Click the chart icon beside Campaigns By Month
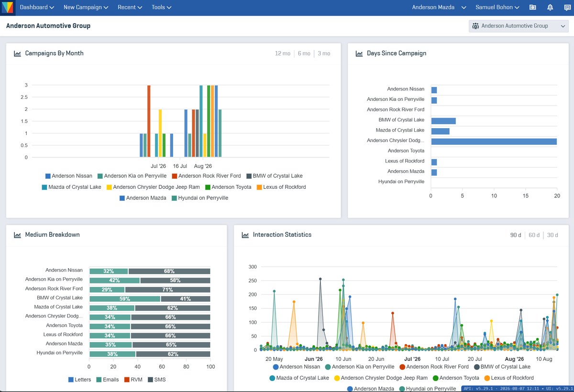The image size is (574, 392). pos(18,54)
